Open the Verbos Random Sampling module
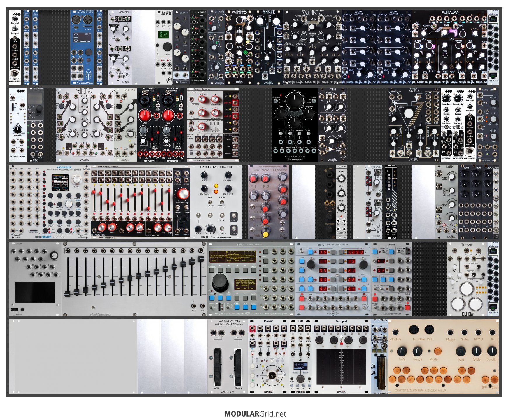The image size is (511, 420). [x=213, y=125]
